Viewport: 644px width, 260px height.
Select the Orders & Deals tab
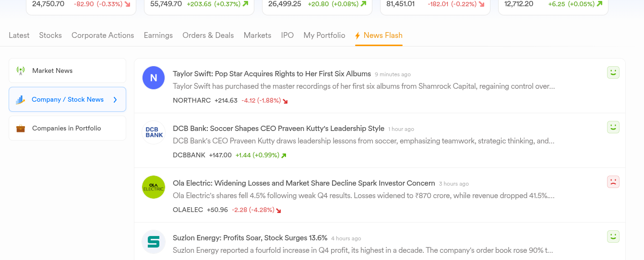pos(208,35)
